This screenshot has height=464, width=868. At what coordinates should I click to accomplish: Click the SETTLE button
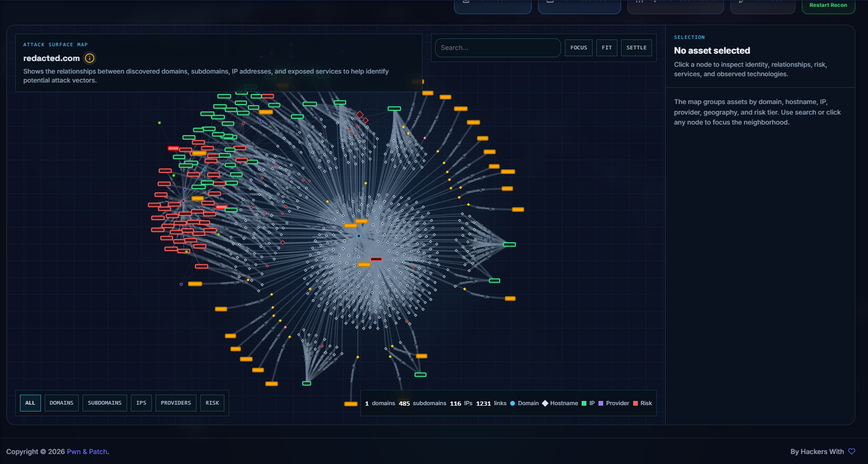coord(636,48)
